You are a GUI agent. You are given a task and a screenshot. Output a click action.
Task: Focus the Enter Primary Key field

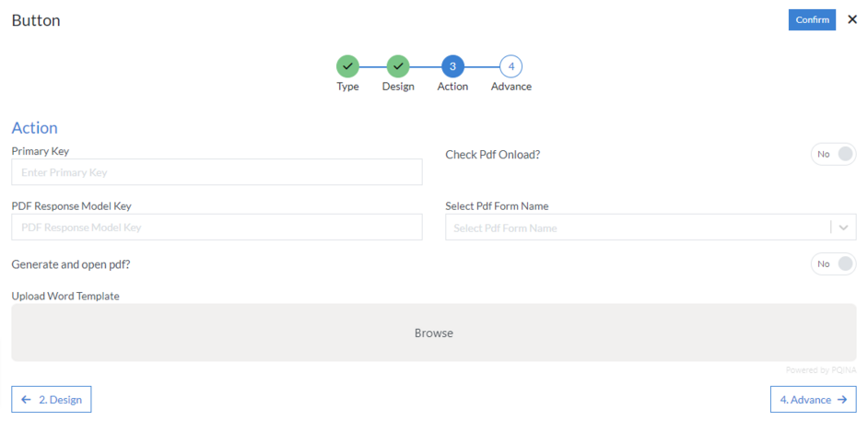click(x=217, y=172)
